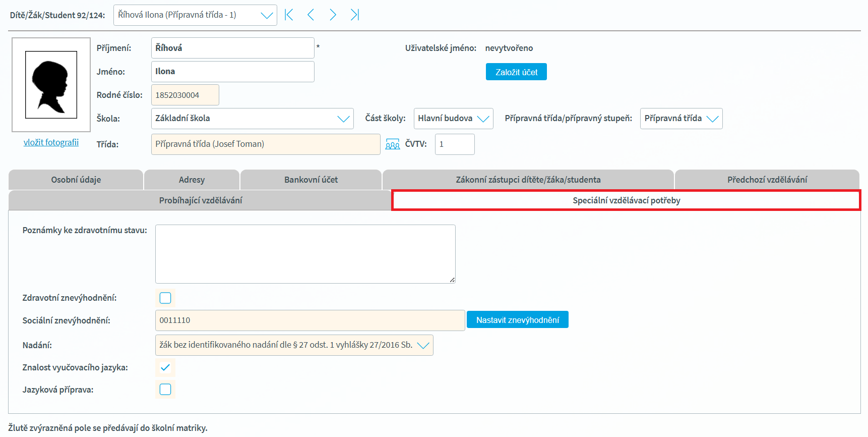Toggle the Zdravotní znevýhodnění checkbox

(165, 298)
